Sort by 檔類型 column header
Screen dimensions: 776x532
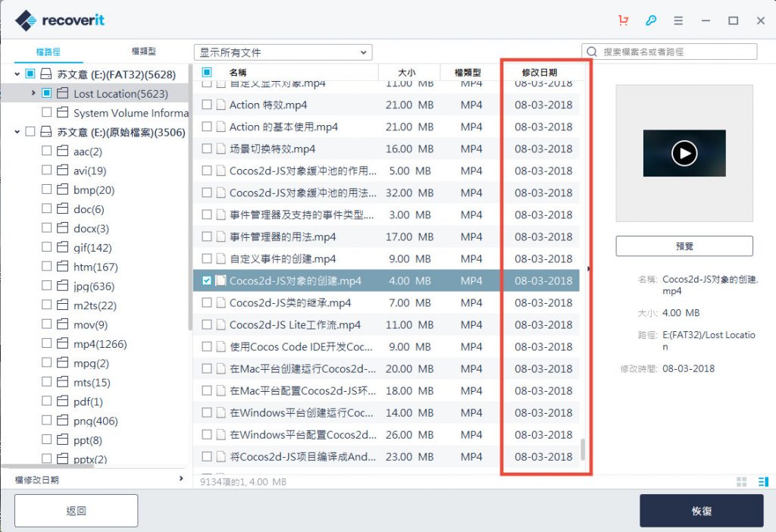pyautogui.click(x=468, y=72)
